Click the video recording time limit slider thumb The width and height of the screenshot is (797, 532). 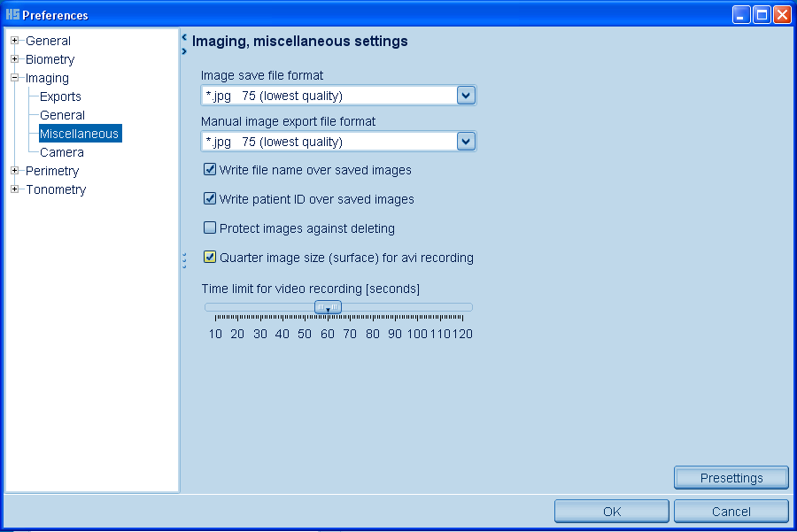329,307
